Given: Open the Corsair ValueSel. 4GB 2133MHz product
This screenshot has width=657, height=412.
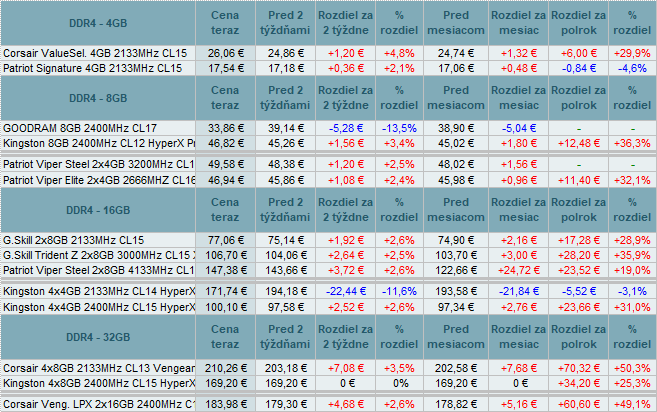Looking at the screenshot, I should click(93, 51).
